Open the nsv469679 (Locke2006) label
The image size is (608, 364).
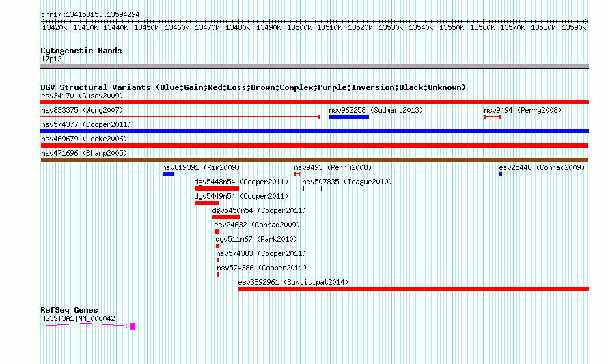(84, 139)
